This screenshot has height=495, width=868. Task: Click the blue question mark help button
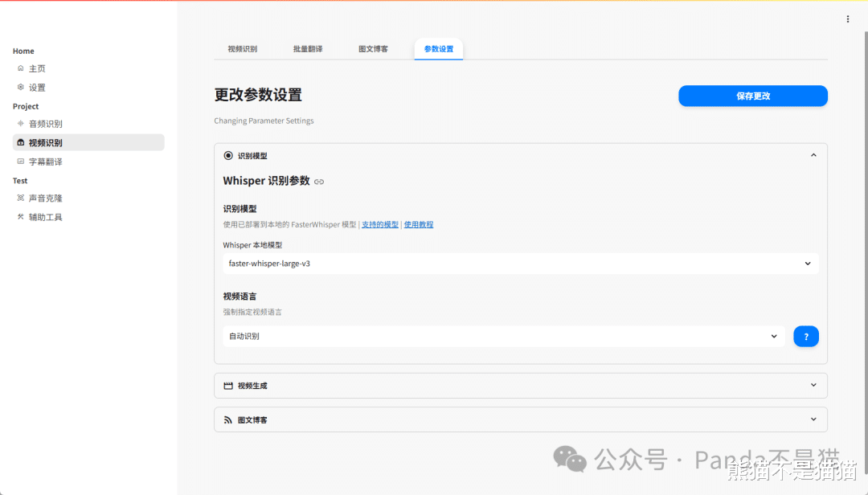click(806, 336)
